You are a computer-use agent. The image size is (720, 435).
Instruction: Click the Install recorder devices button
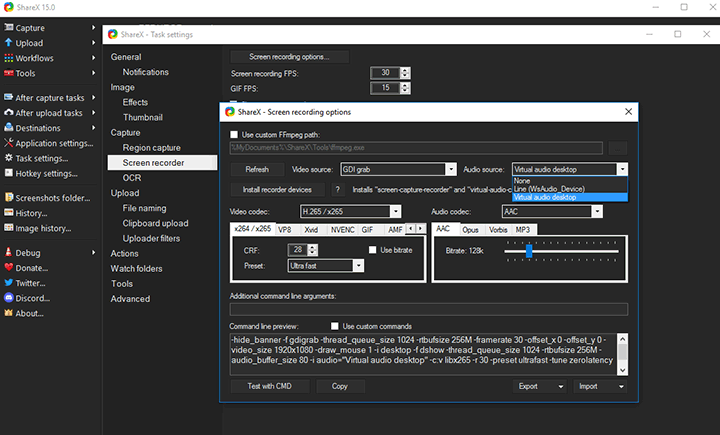[279, 189]
